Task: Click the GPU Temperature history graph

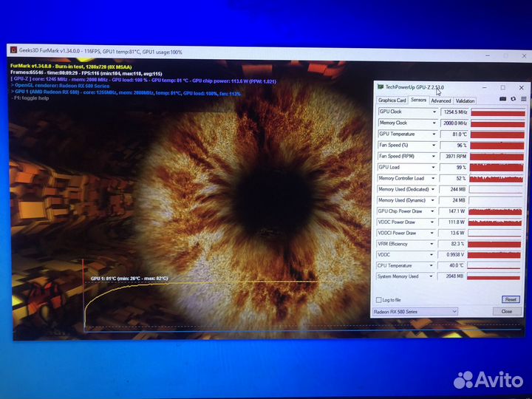Action: click(x=497, y=135)
